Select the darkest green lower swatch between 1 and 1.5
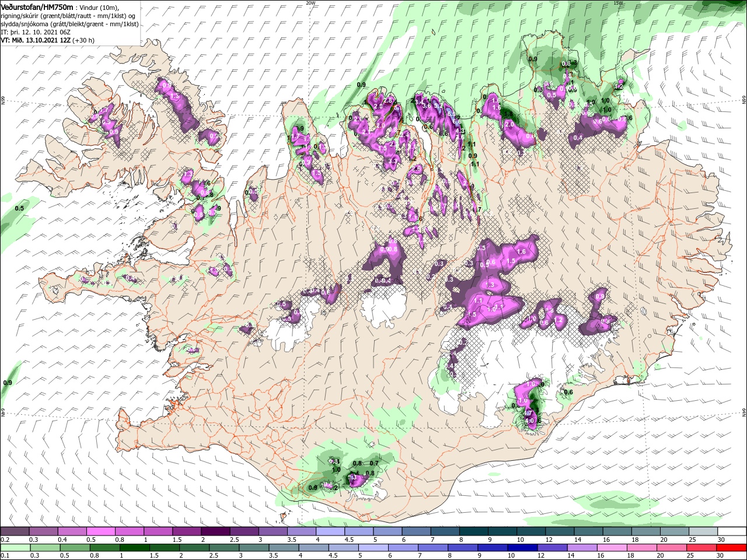The image size is (747, 560). [135, 548]
